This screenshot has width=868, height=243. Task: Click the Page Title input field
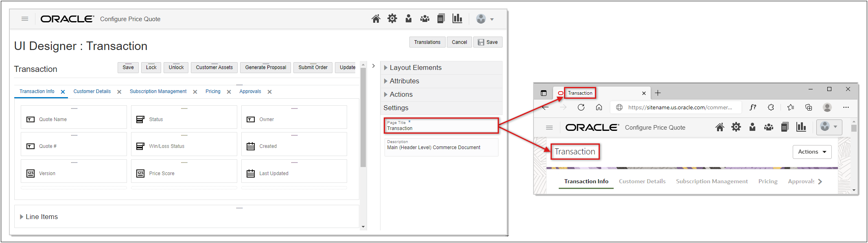coord(441,128)
